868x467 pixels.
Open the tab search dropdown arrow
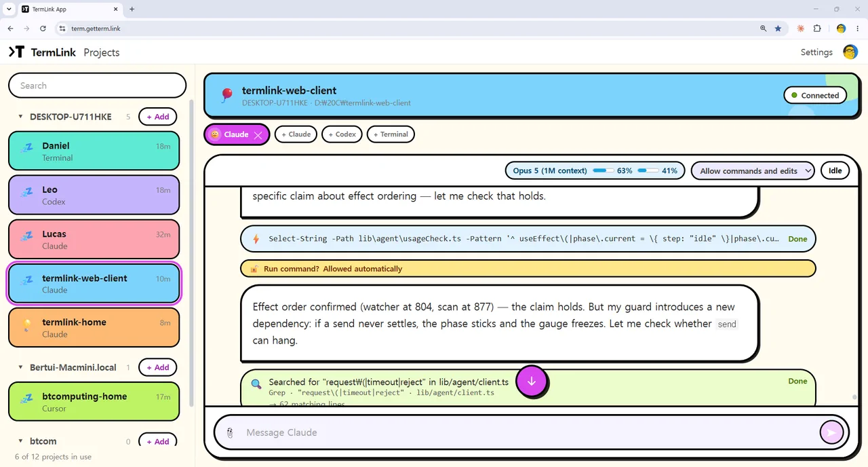pyautogui.click(x=8, y=9)
